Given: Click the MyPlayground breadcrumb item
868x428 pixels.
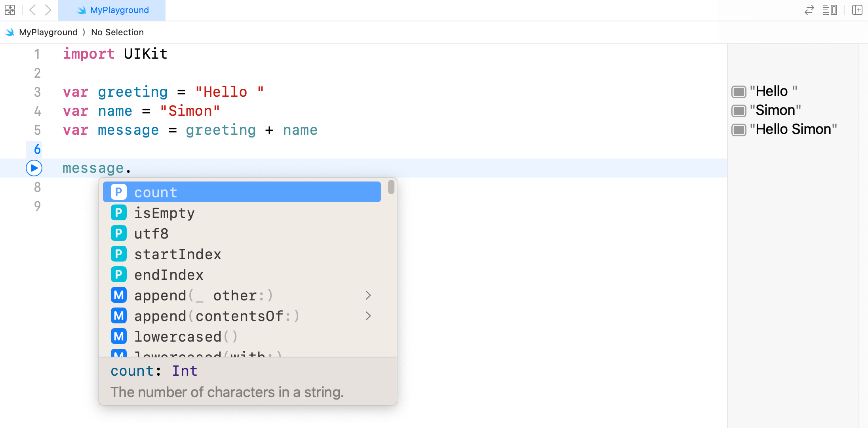Looking at the screenshot, I should (x=48, y=32).
